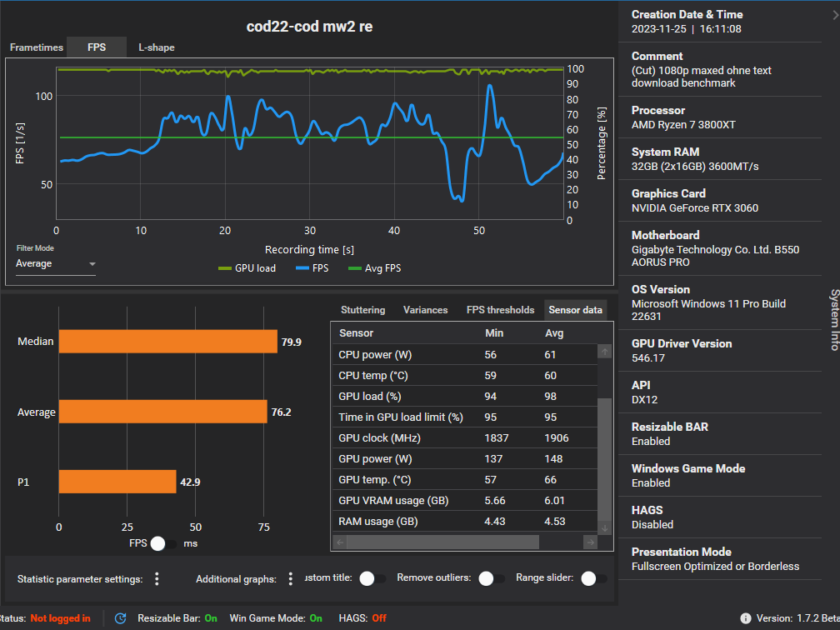Open the Filter Mode Average dropdown
The height and width of the screenshot is (630, 840).
point(56,263)
